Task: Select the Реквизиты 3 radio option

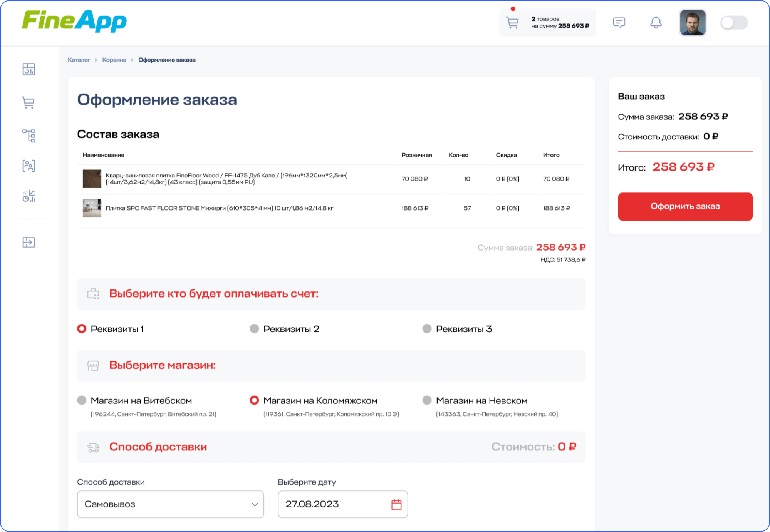Action: tap(427, 329)
